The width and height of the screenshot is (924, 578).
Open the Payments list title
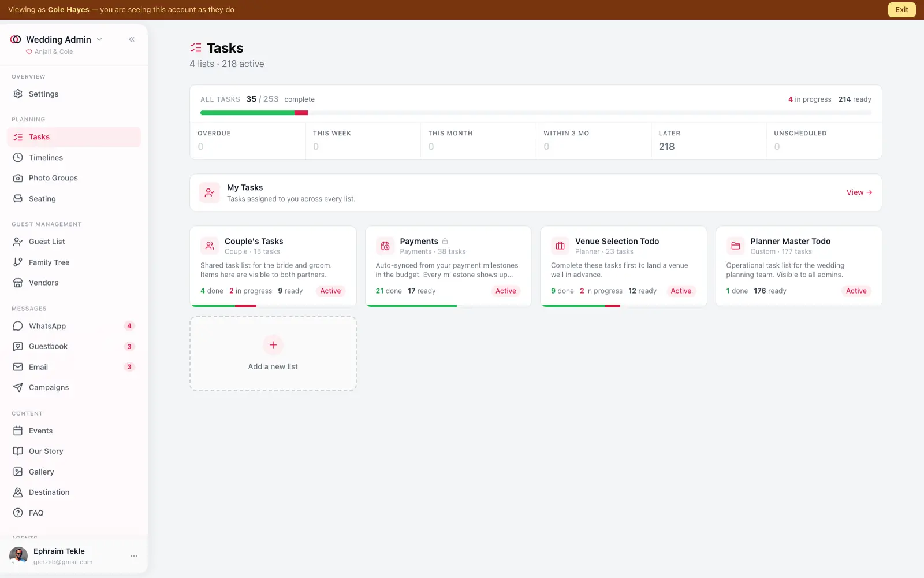(x=419, y=241)
